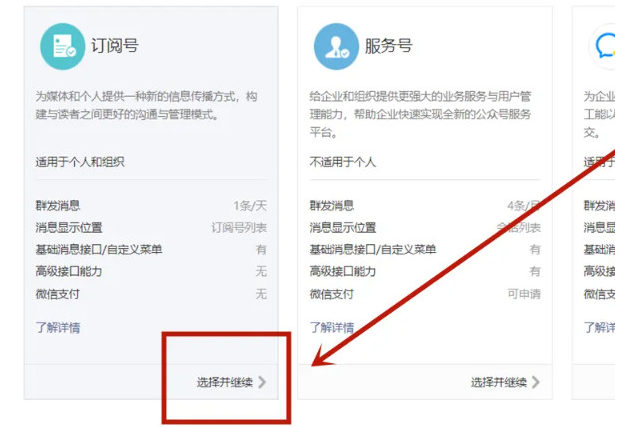Image resolution: width=626 pixels, height=427 pixels.
Task: Click the chevron next to 订阅号 选择并继续
Action: [262, 382]
